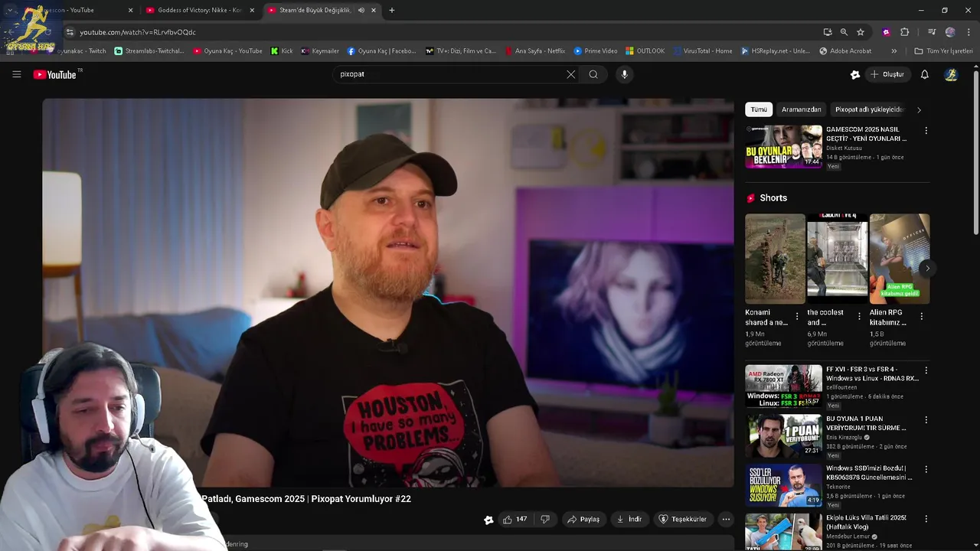The height and width of the screenshot is (551, 980).
Task: Open the zoom magnifier in address bar
Action: point(844,32)
